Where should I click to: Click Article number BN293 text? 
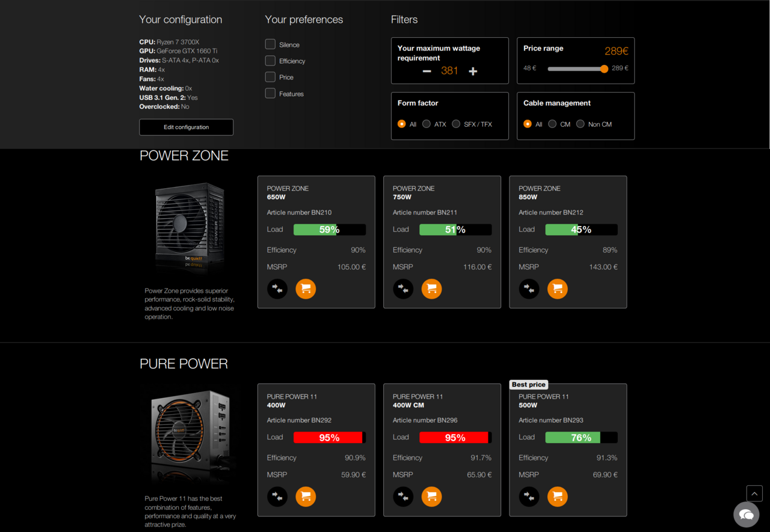coord(551,420)
